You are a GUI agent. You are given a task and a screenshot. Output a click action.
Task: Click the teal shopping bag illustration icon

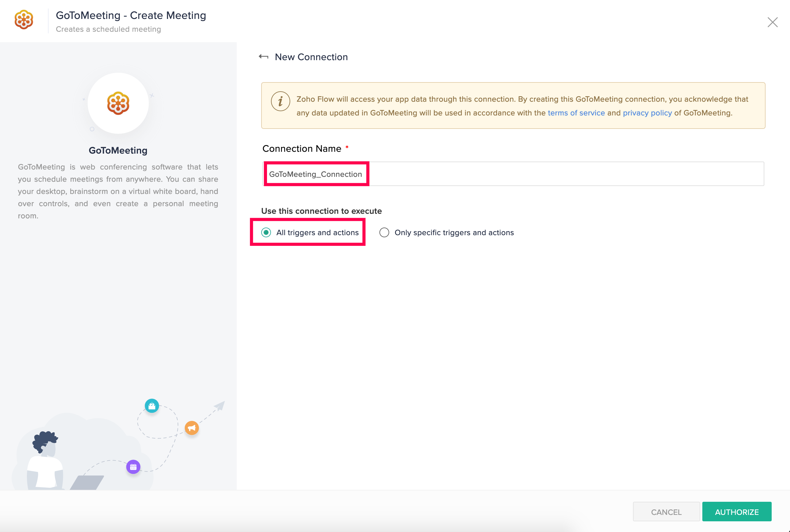(152, 406)
